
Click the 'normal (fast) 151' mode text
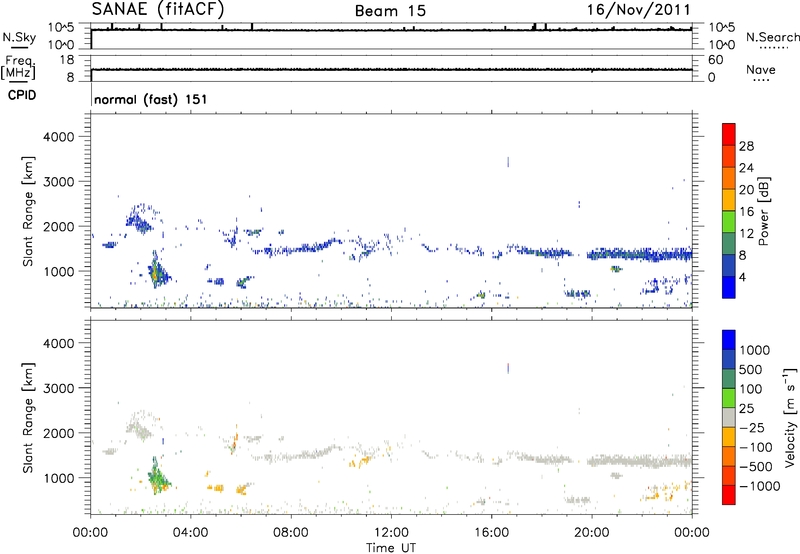pyautogui.click(x=151, y=99)
